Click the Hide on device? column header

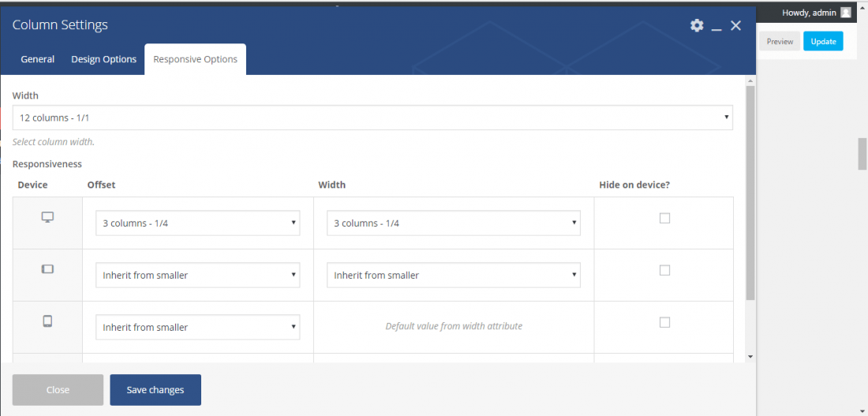[634, 185]
